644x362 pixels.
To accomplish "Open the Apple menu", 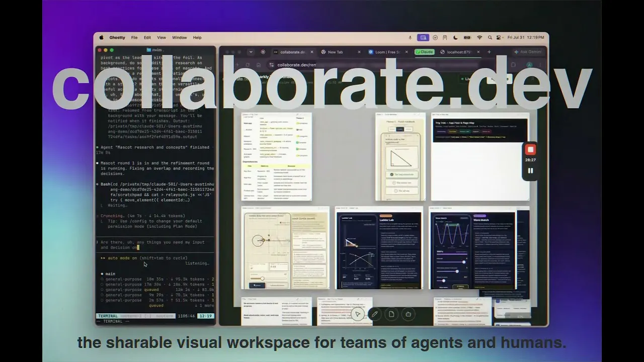I will (101, 38).
